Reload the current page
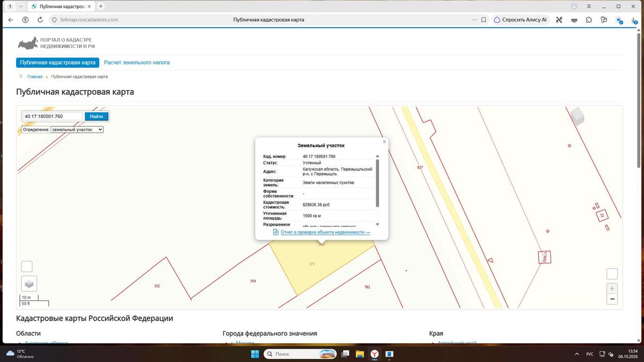This screenshot has width=644, height=362. tap(40, 20)
